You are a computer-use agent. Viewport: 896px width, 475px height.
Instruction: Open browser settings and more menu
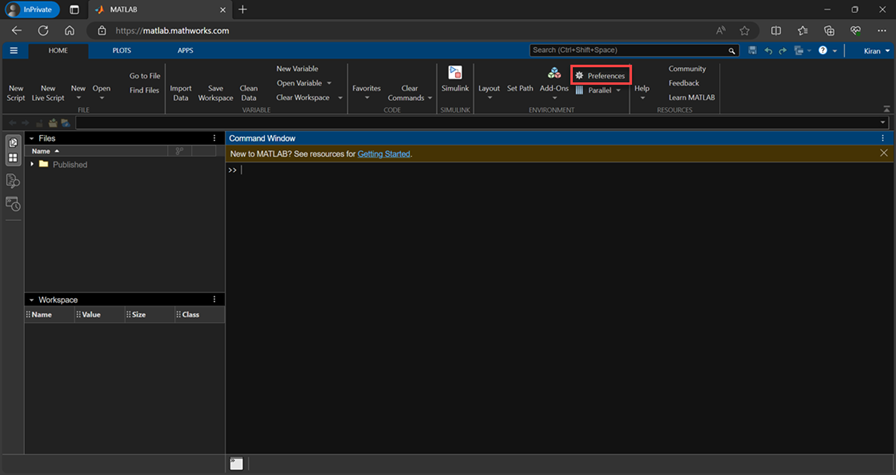882,31
